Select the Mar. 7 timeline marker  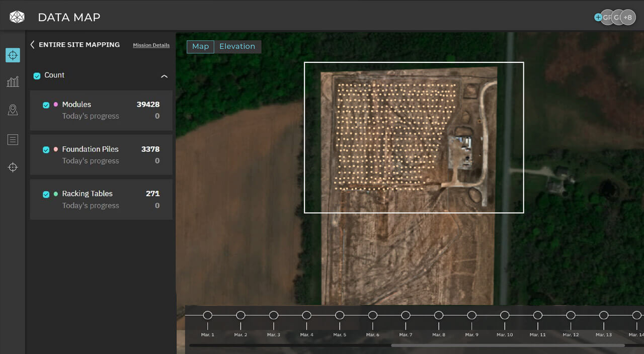tap(406, 315)
